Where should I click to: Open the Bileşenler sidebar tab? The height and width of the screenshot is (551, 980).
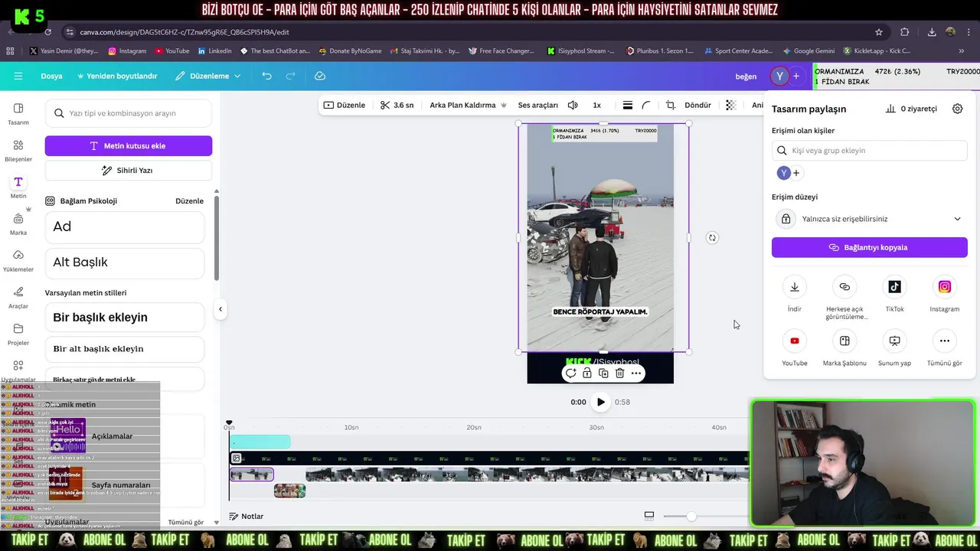[18, 150]
